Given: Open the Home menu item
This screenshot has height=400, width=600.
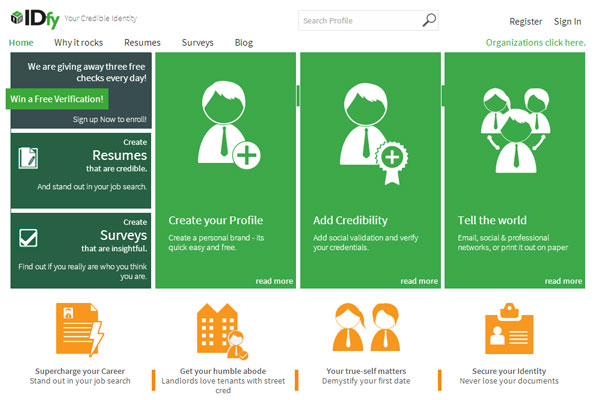Looking at the screenshot, I should pos(21,42).
